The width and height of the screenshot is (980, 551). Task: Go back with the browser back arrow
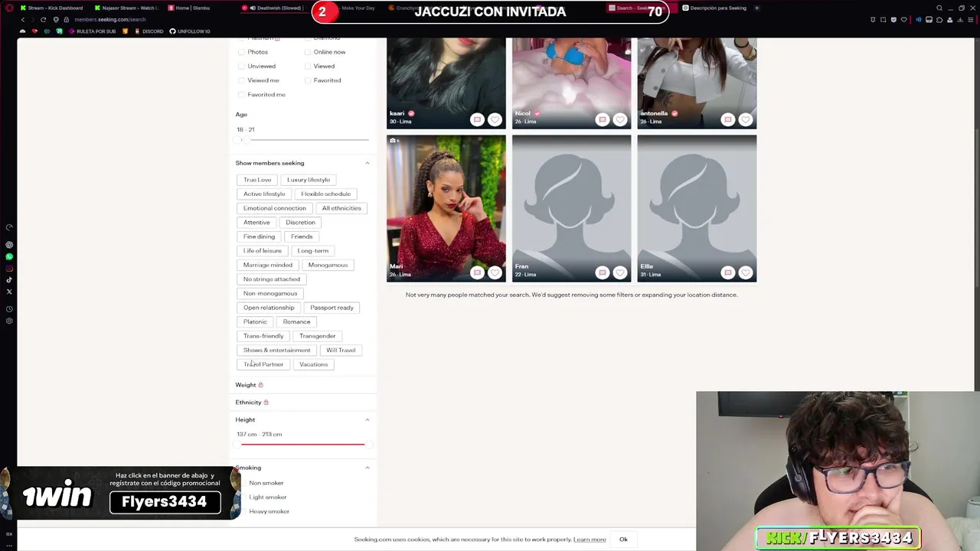point(22,19)
